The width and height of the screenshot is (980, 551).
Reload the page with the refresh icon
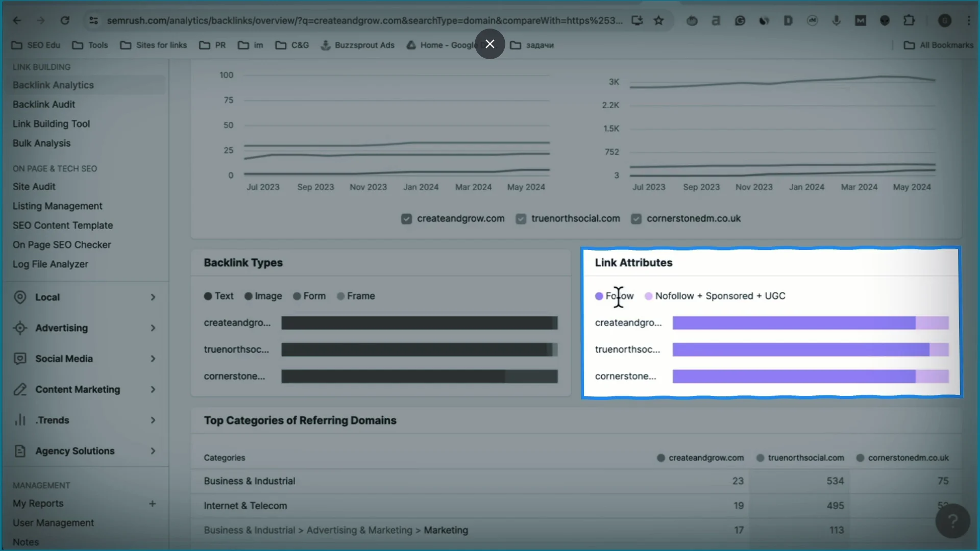(65, 20)
